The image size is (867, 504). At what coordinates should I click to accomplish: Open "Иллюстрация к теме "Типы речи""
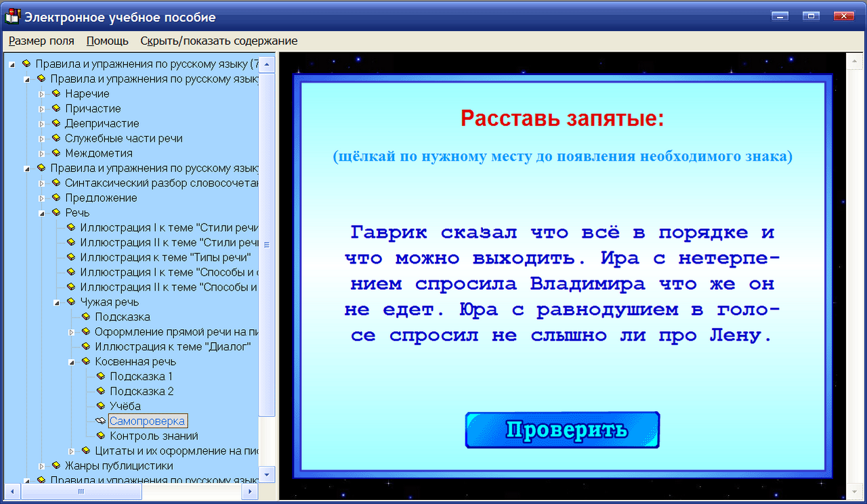163,257
